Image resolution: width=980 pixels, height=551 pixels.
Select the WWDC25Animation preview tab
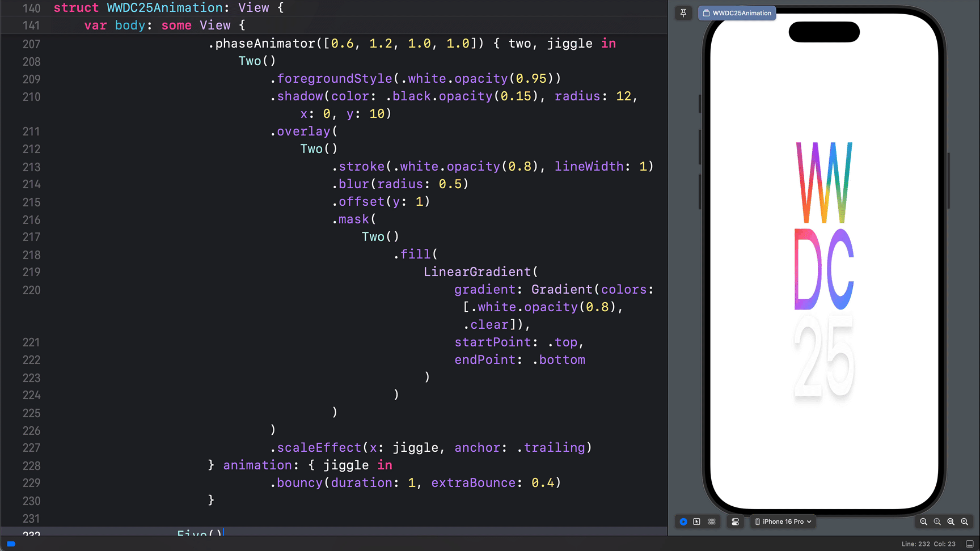737,13
